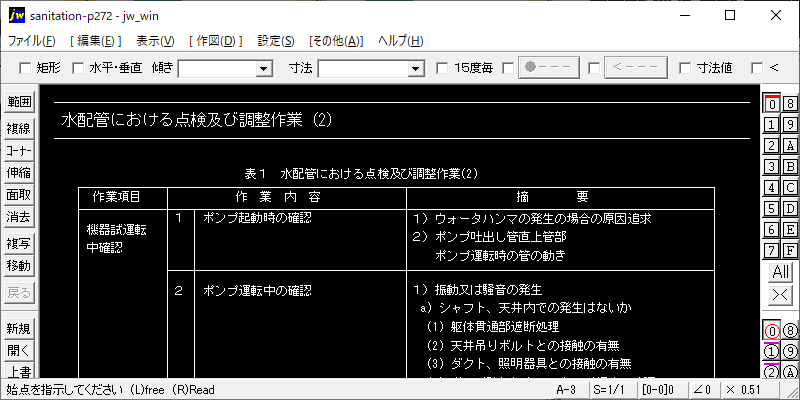
Task: Enable the 寸法値 checkbox
Action: pos(685,68)
